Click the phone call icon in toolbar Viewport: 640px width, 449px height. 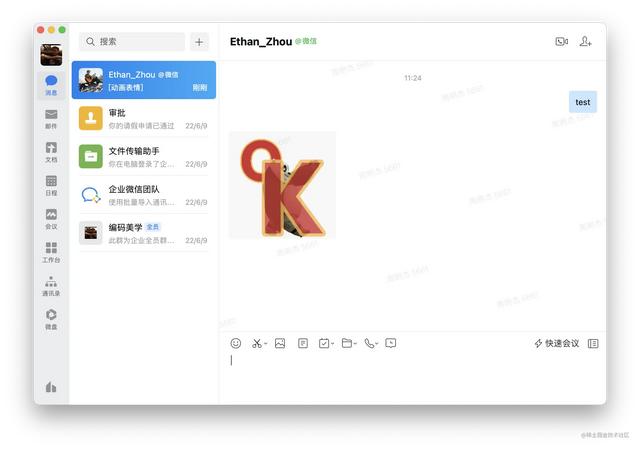[369, 343]
